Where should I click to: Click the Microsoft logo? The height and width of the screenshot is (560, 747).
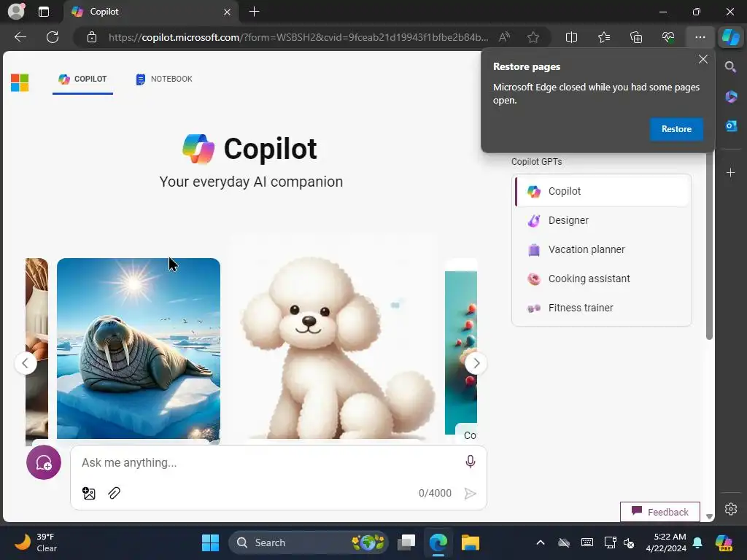point(20,83)
